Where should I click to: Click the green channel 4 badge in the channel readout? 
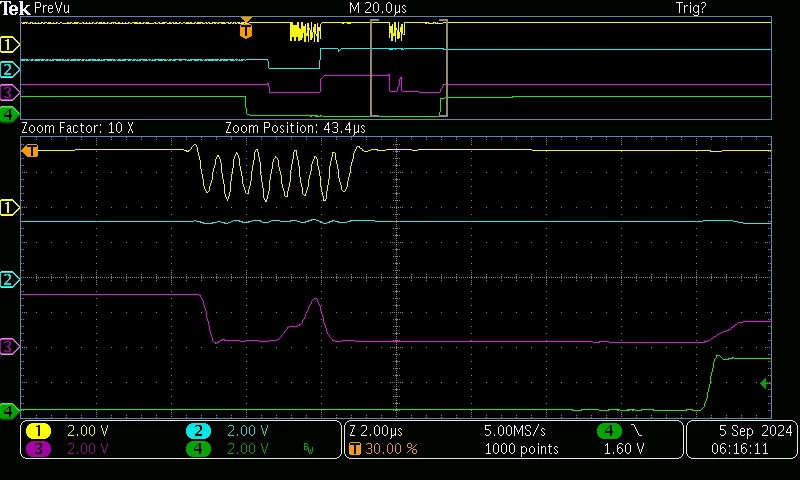[198, 449]
